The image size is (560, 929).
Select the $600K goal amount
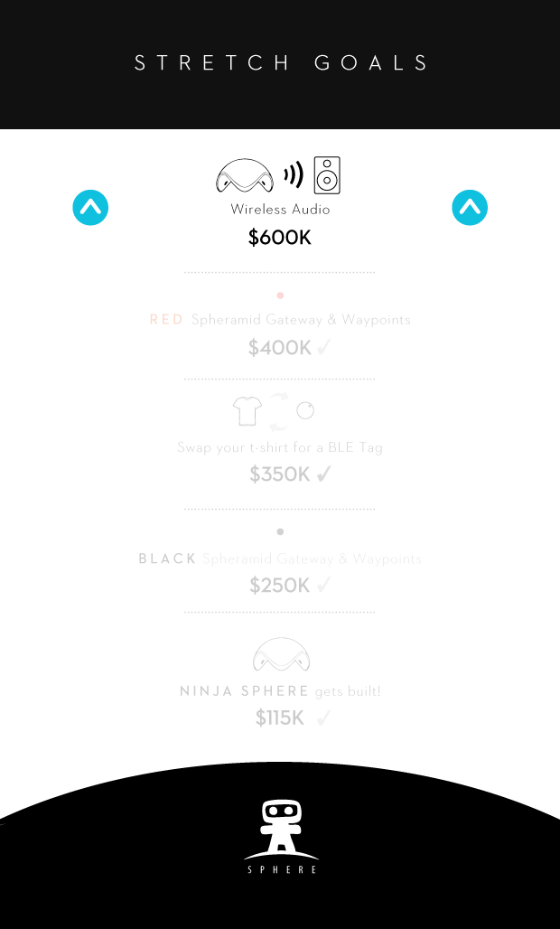[x=279, y=238]
